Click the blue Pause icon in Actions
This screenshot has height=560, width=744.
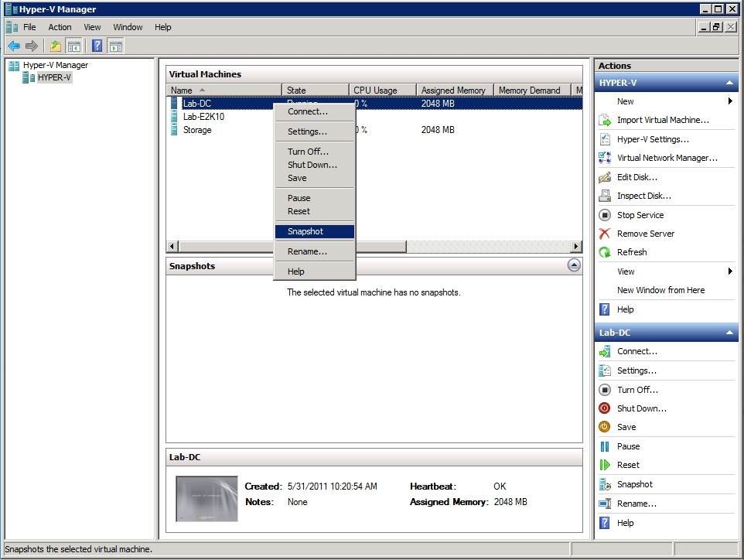(605, 446)
